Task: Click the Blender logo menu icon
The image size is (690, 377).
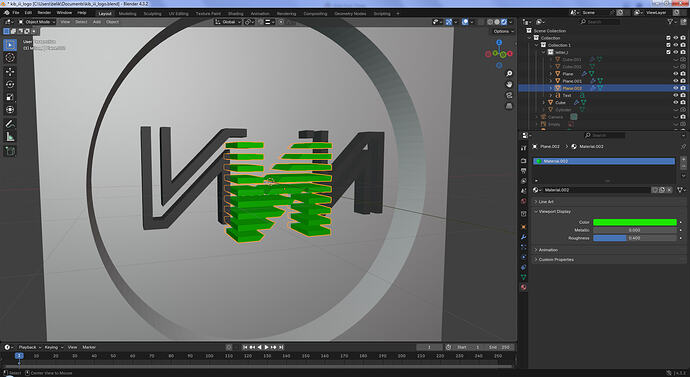Action: (6, 13)
